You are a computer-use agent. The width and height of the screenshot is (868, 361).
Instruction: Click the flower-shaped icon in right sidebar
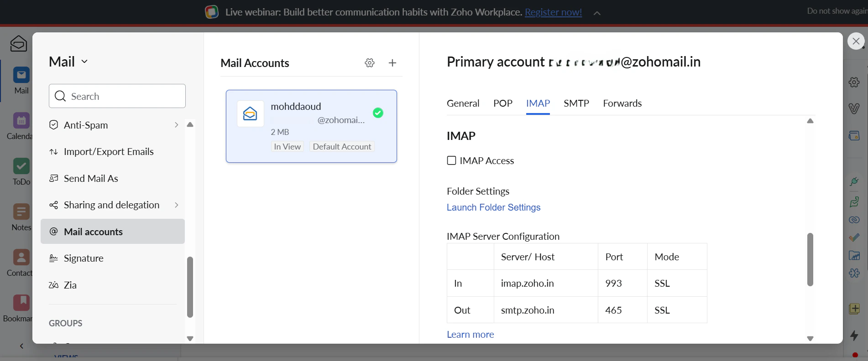(x=854, y=273)
